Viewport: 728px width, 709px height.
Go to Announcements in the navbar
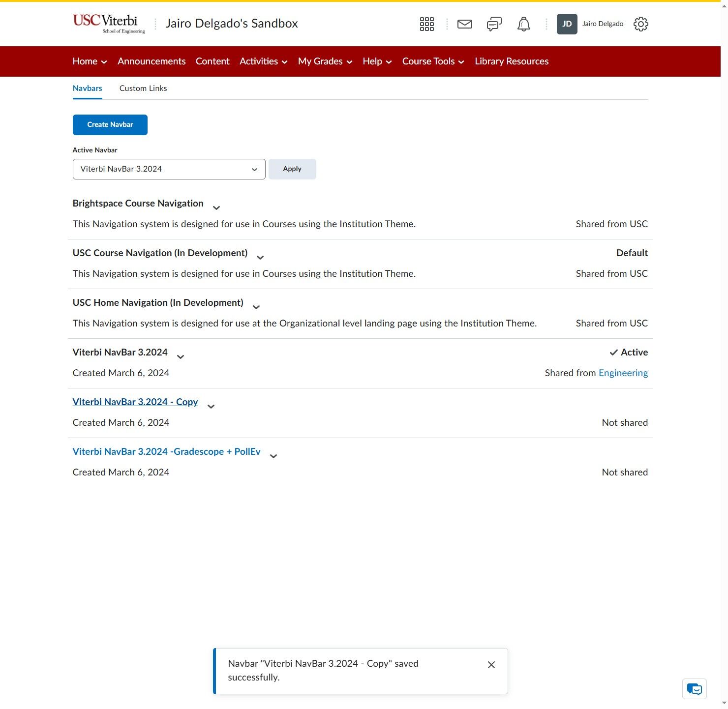coord(152,61)
